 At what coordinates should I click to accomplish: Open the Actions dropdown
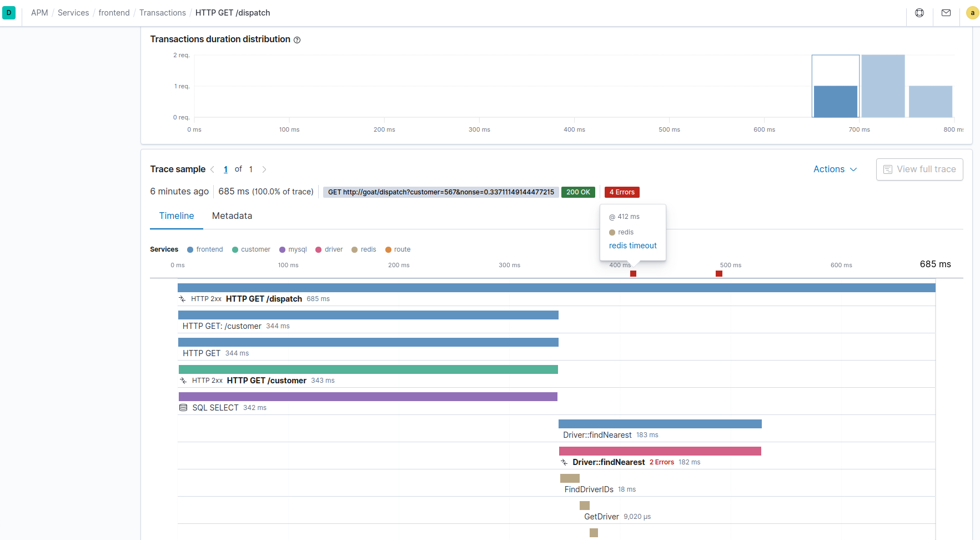pos(835,169)
